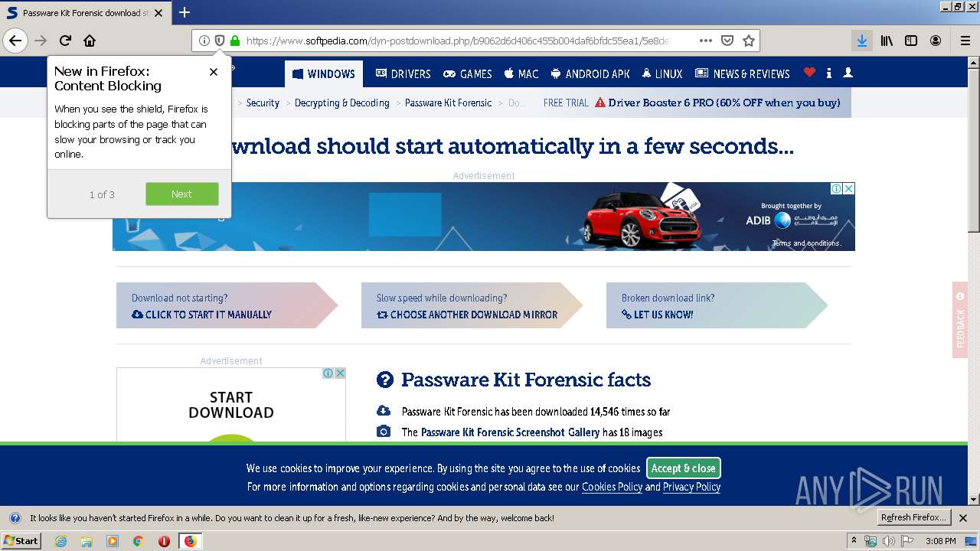
Task: Click the taskbar clock 3:08 PM
Action: (x=940, y=541)
